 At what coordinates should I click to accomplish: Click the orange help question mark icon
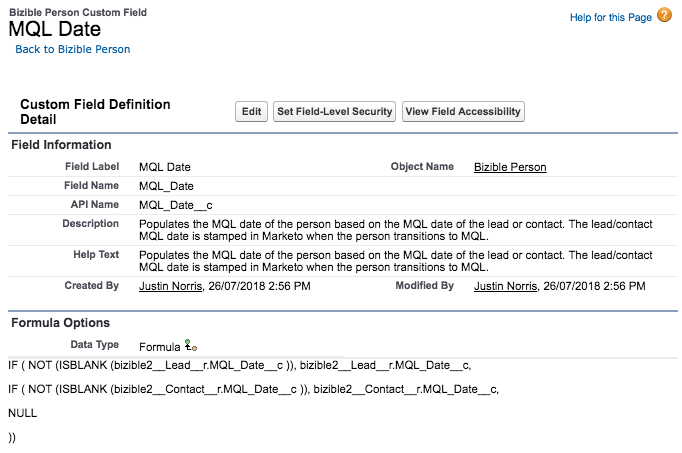click(664, 17)
